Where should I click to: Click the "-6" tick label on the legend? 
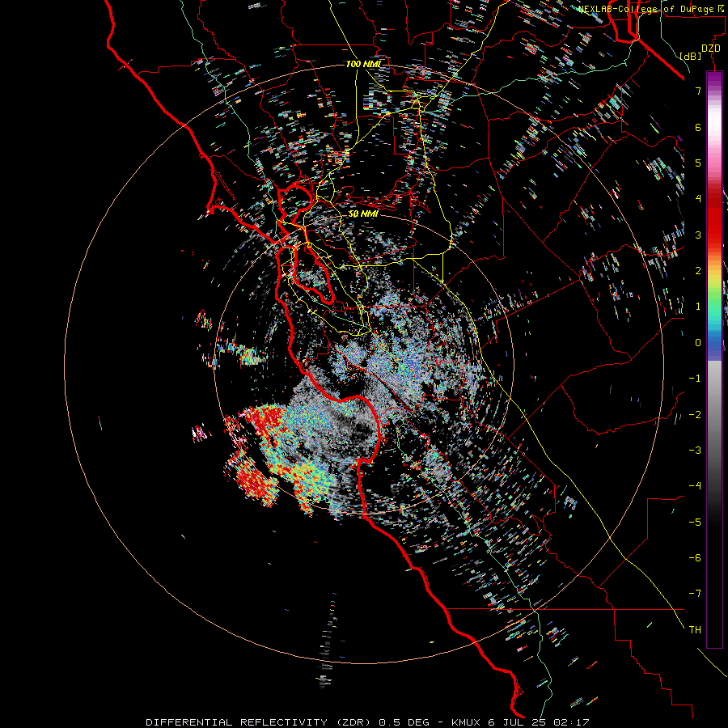(695, 558)
